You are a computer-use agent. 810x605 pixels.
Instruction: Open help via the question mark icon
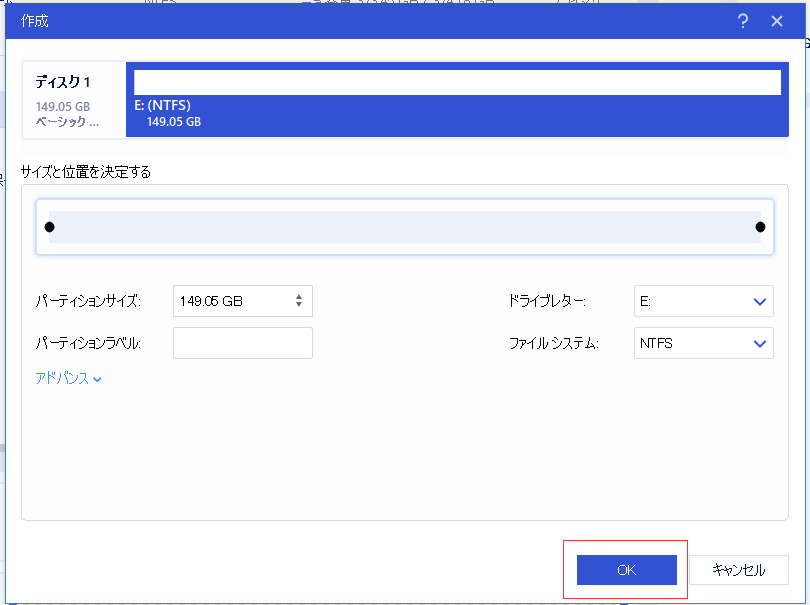tap(742, 20)
